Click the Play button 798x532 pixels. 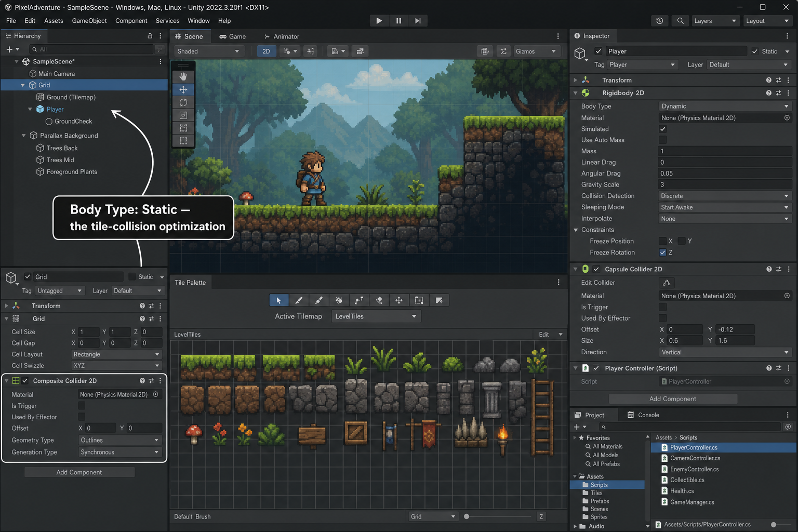tap(379, 21)
